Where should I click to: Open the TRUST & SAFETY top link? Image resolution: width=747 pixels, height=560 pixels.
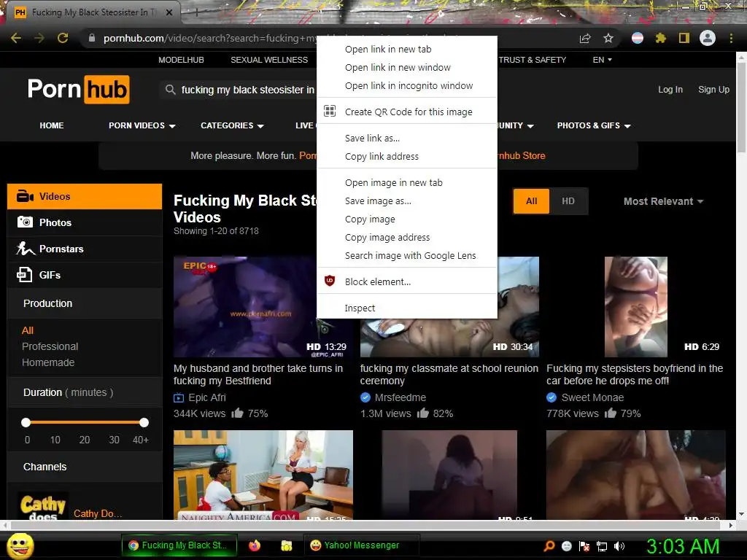click(532, 60)
